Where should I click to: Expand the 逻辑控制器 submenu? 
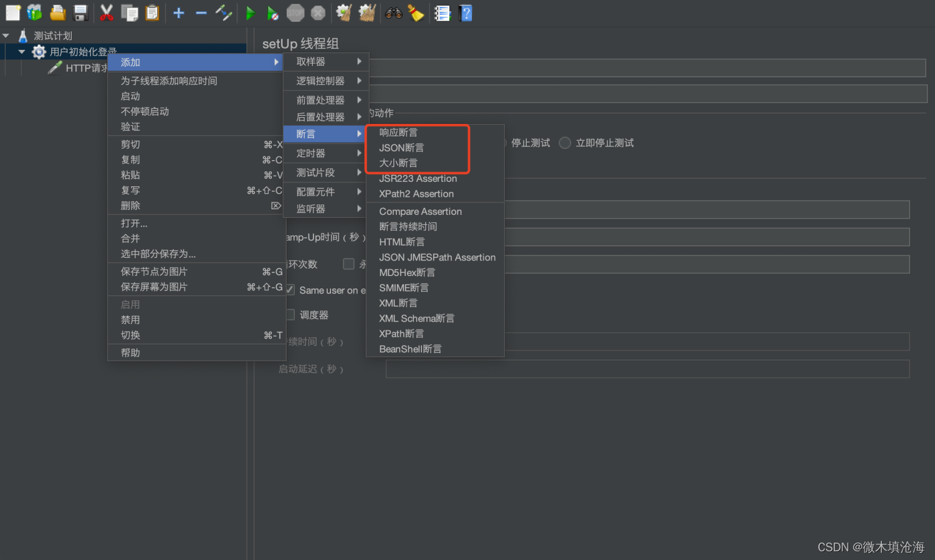pyautogui.click(x=326, y=81)
